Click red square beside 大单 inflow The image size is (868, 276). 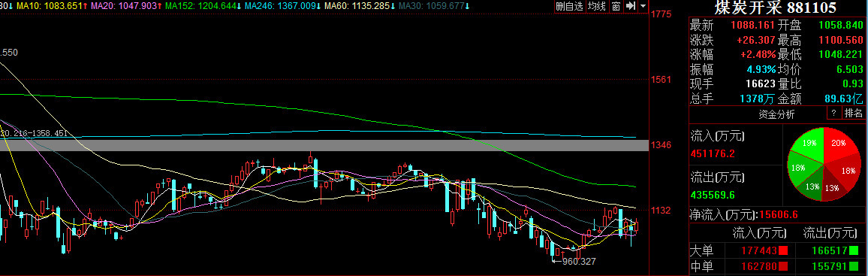tap(783, 250)
